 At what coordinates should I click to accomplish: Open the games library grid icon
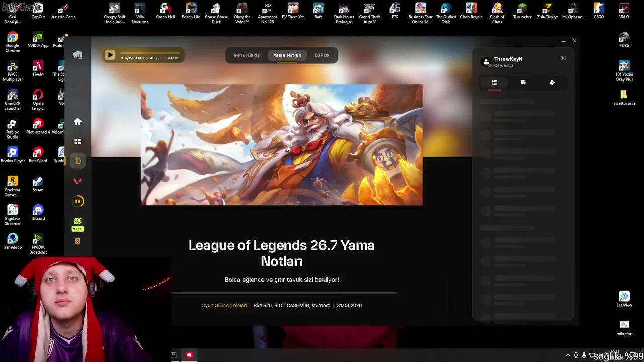click(77, 142)
